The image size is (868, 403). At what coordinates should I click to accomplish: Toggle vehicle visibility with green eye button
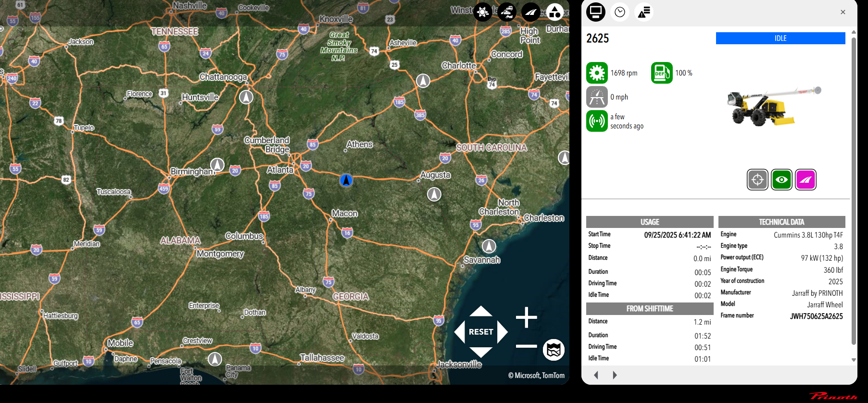click(x=781, y=180)
